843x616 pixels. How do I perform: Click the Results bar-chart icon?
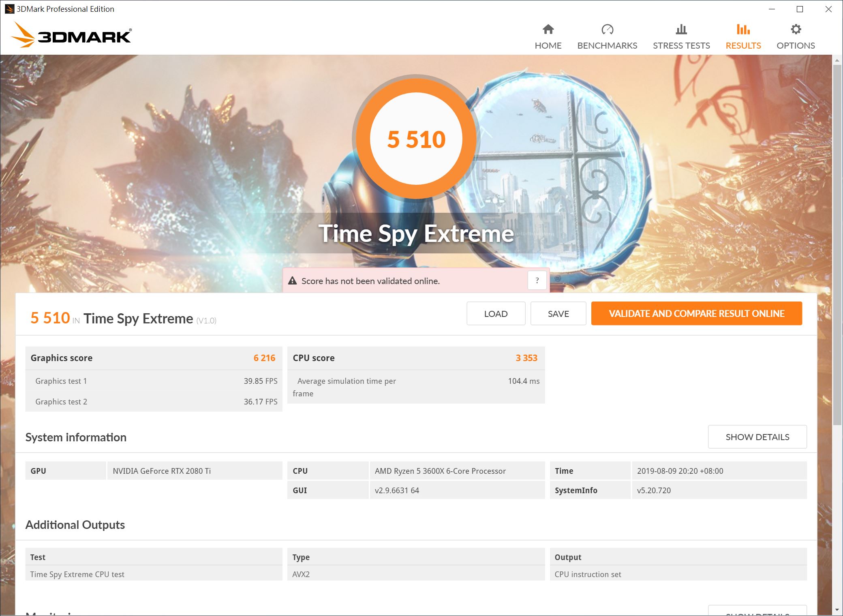coord(743,29)
